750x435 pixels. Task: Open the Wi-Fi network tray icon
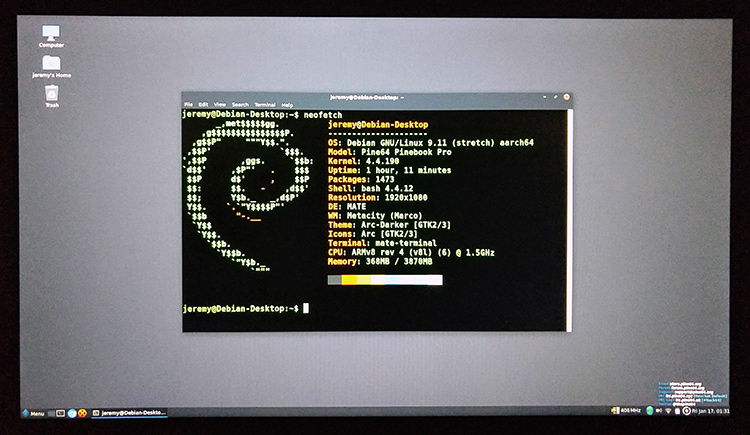point(668,411)
